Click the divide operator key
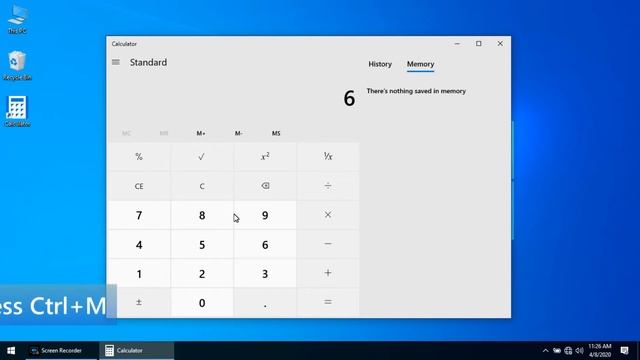The height and width of the screenshot is (360, 640). (328, 186)
